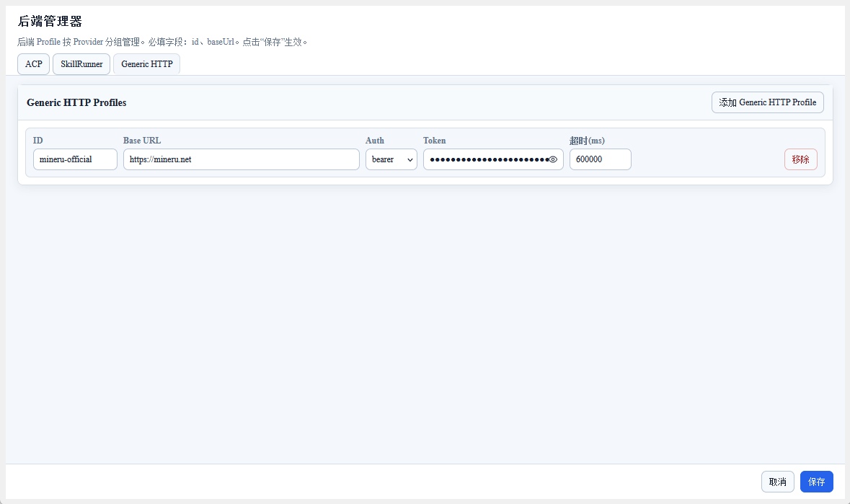Click the timeout field showing 600000
Image resolution: width=850 pixels, height=504 pixels.
click(x=600, y=159)
